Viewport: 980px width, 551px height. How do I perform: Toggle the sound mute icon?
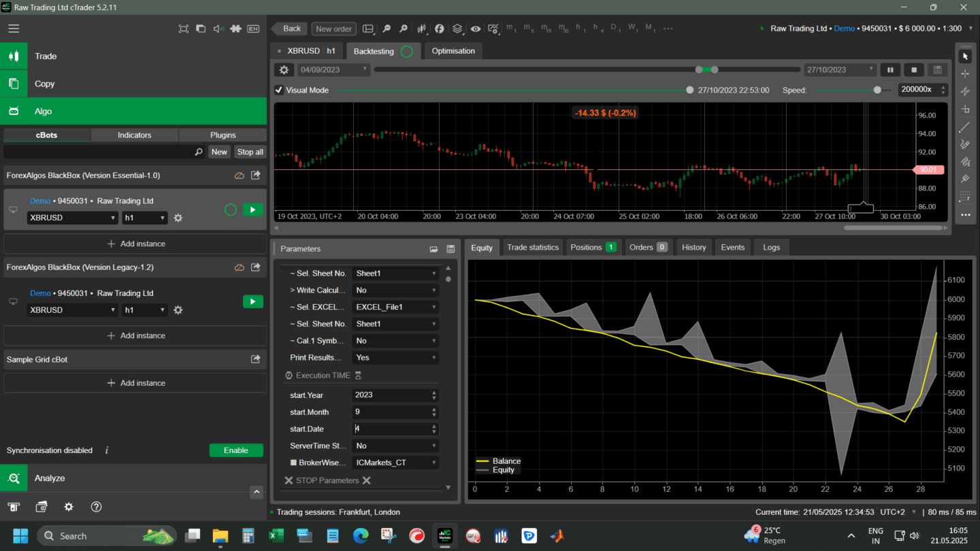coord(218,29)
